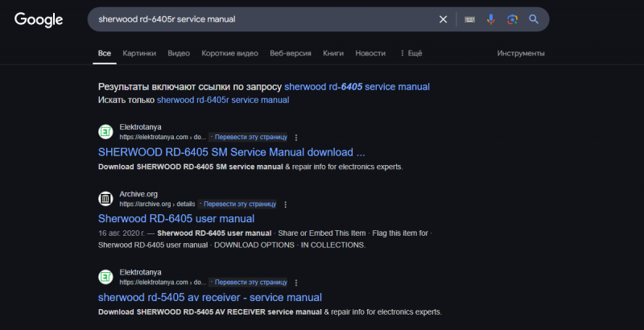Click the '16 авг. 2020 г.' date text

pos(122,233)
